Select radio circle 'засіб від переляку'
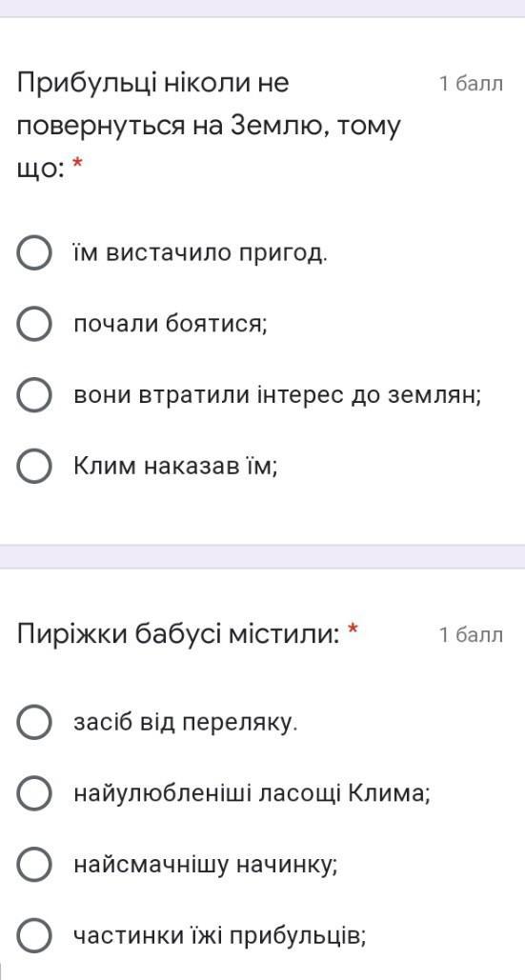This screenshot has height=980, width=525. [33, 723]
